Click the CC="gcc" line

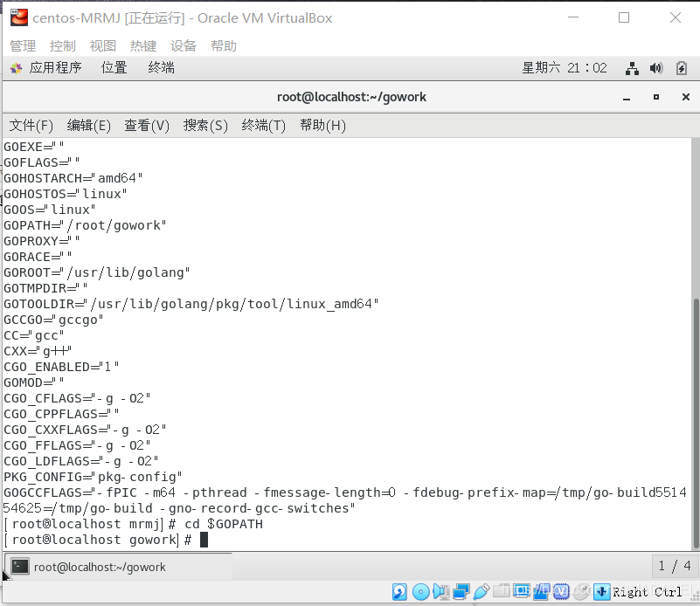34,335
